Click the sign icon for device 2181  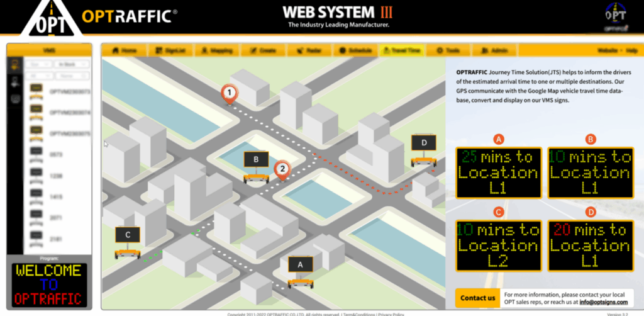36,239
